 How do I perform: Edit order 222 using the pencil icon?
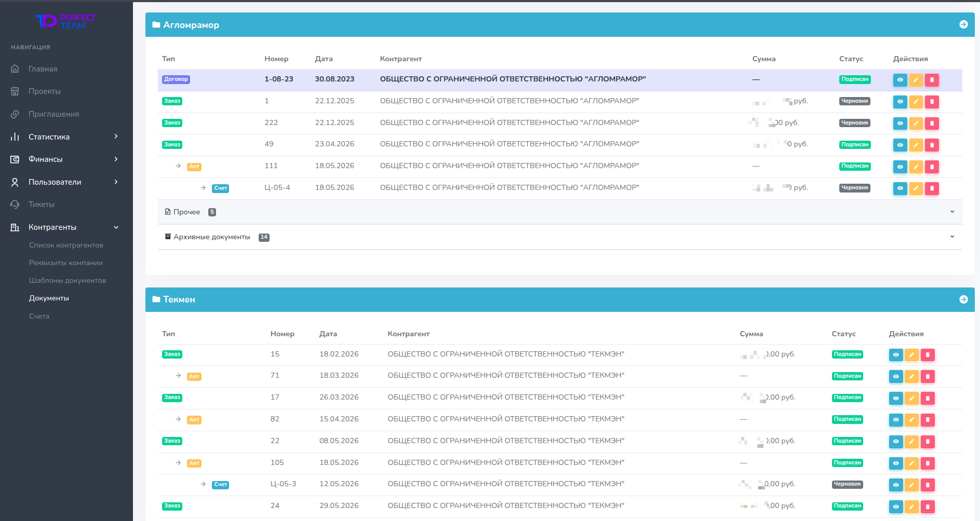tap(916, 124)
